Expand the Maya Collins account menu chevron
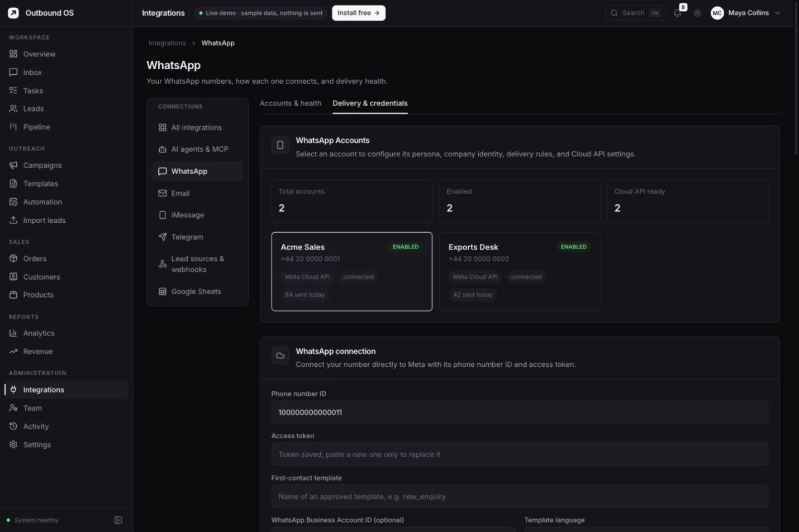 [x=777, y=13]
